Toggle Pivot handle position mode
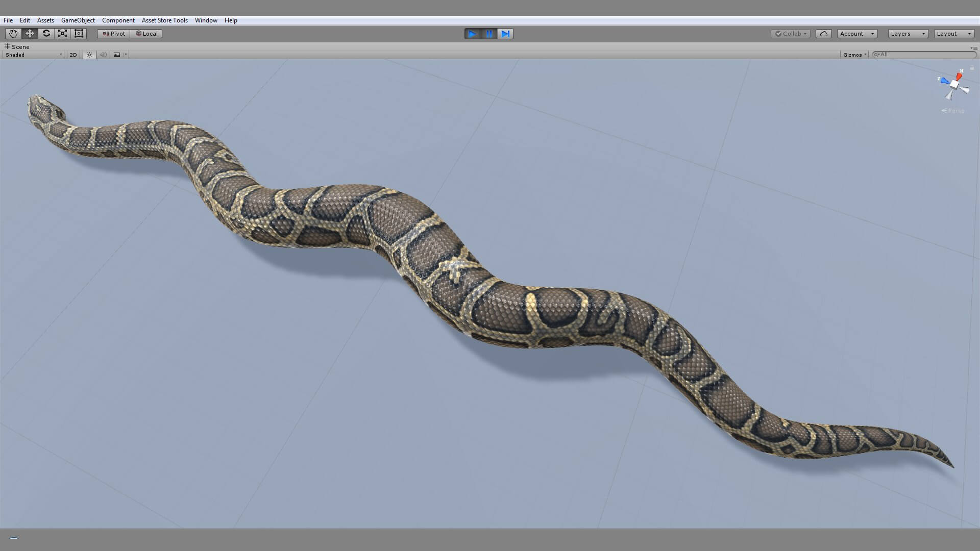 pos(114,34)
